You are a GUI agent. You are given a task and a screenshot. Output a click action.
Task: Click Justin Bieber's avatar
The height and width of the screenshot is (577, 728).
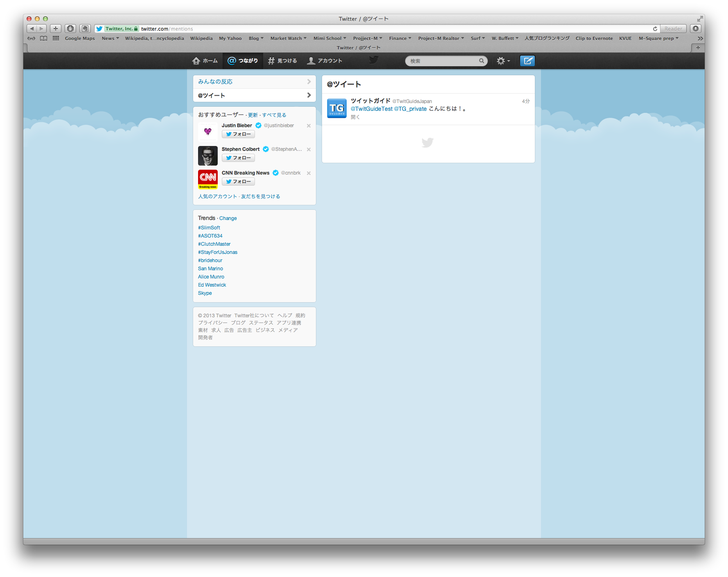(x=208, y=132)
